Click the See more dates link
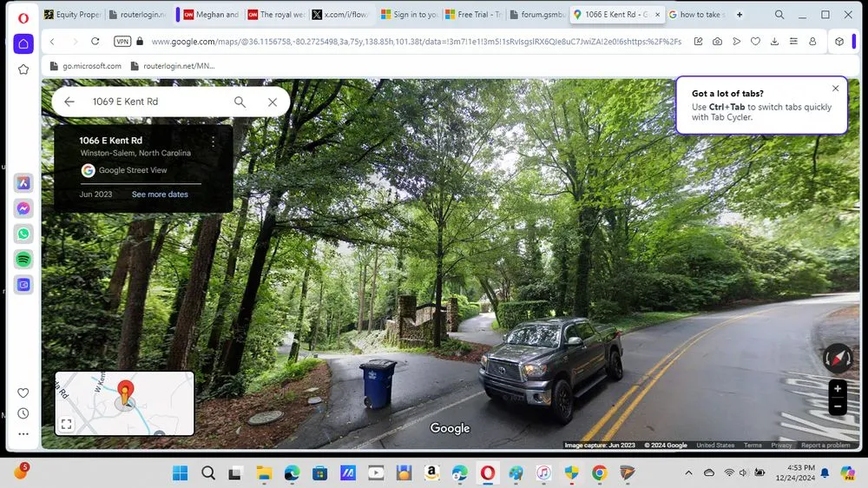 coord(160,195)
